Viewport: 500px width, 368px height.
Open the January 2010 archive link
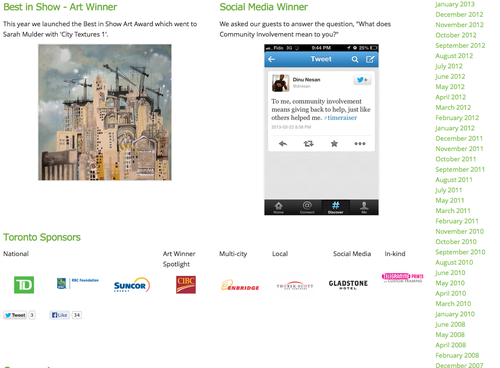point(455,314)
